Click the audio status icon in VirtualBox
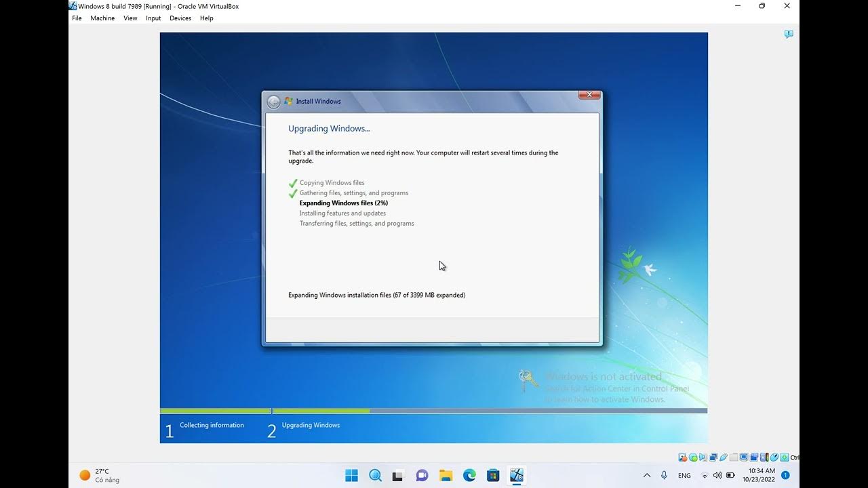Viewport: 868px width, 488px height. (x=703, y=457)
